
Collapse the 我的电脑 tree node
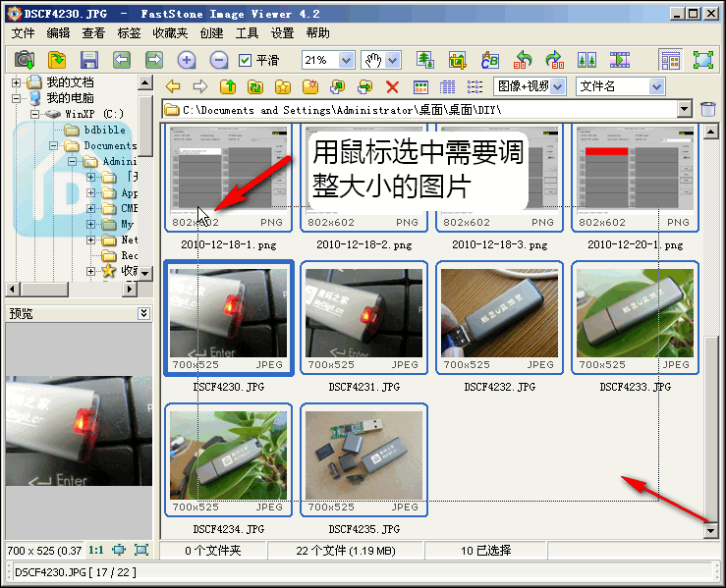pyautogui.click(x=16, y=98)
